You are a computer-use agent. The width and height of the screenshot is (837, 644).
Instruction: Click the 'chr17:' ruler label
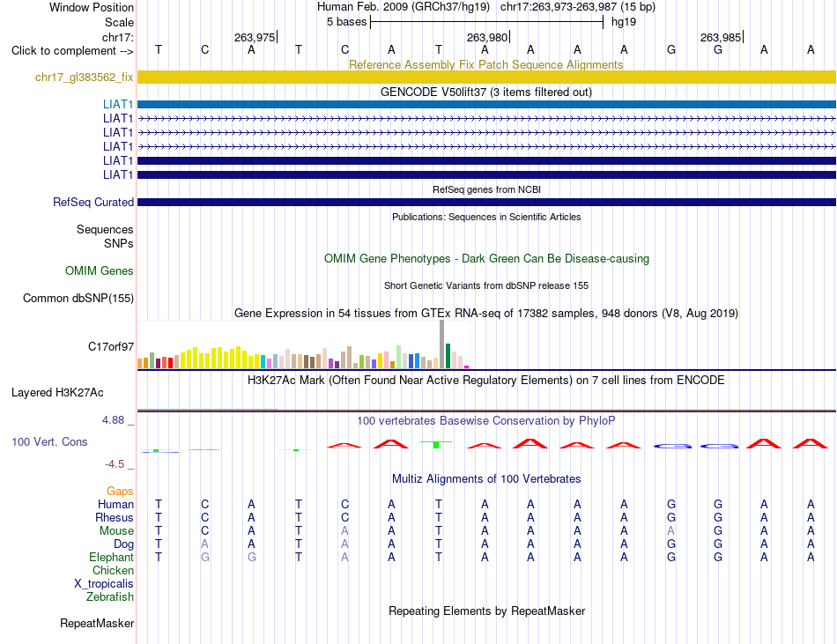(x=117, y=37)
